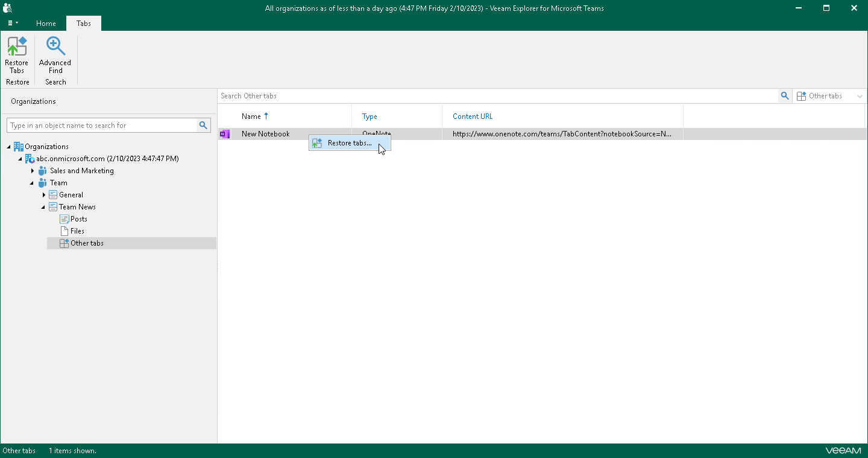Viewport: 868px width, 458px height.
Task: Click the 'Other tabs' status bar label
Action: click(x=19, y=451)
